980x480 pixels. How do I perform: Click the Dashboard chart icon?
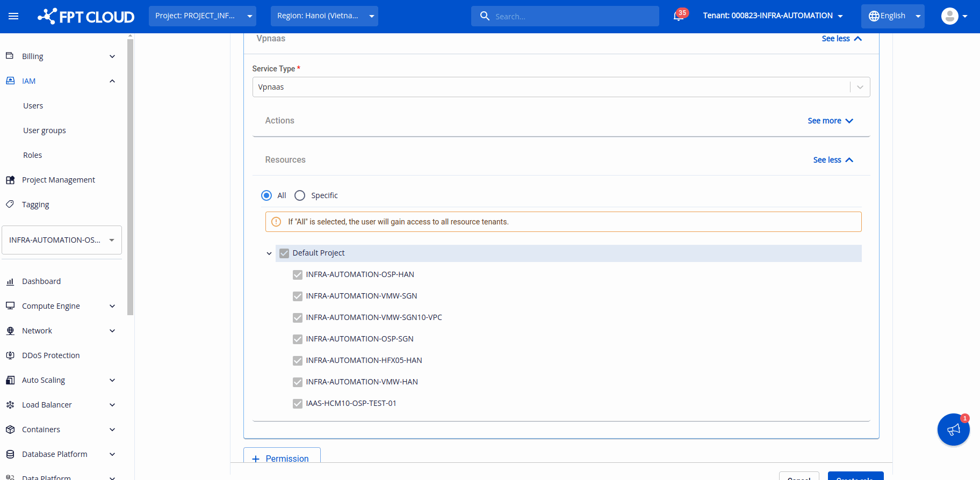[10, 281]
